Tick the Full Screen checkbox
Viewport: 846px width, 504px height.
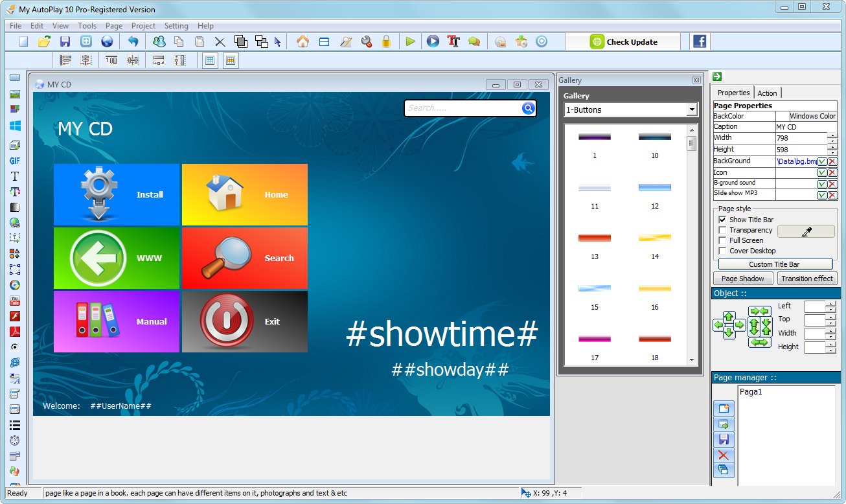(723, 240)
